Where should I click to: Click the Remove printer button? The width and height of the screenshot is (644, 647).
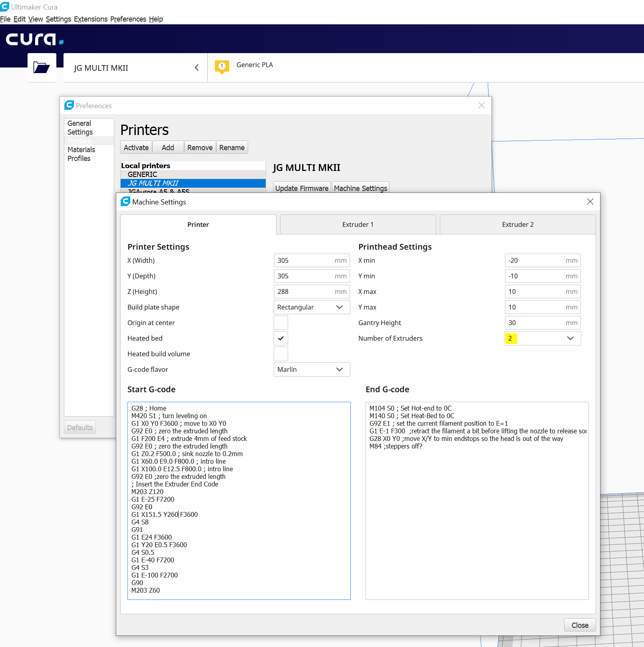pos(200,147)
